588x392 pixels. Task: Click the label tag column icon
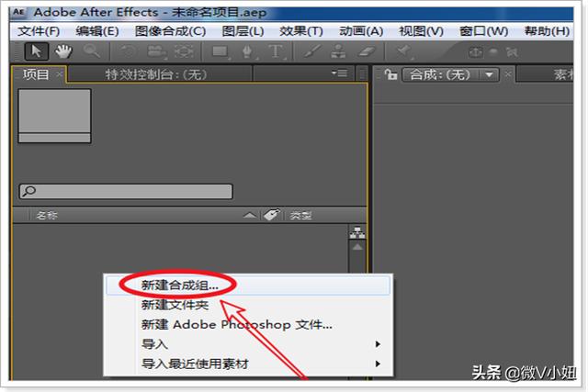[272, 215]
